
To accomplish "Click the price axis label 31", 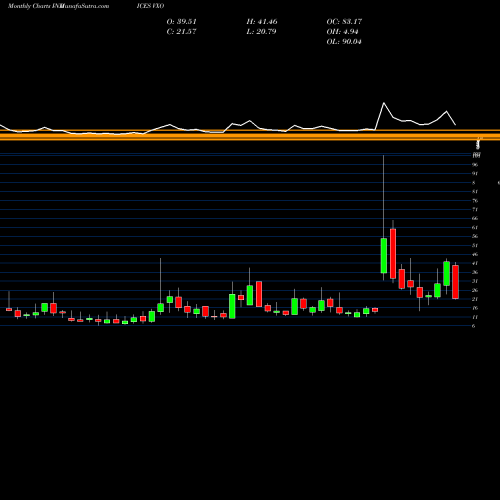I will click(x=475, y=281).
